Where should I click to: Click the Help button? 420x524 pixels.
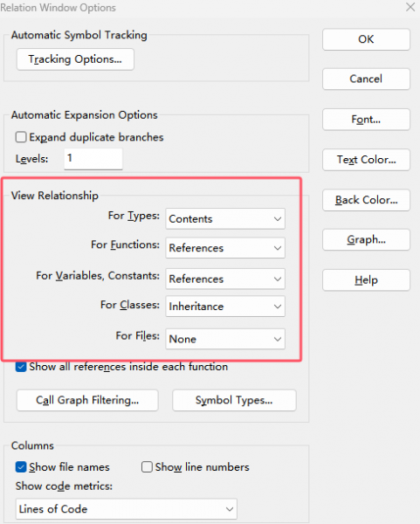(x=366, y=280)
